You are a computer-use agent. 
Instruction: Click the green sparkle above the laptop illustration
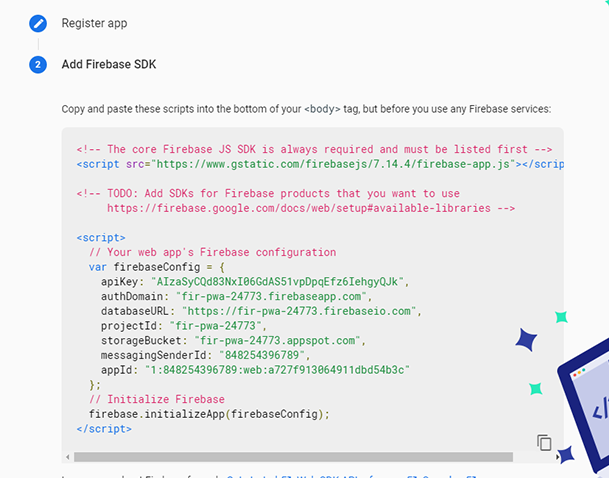click(561, 317)
